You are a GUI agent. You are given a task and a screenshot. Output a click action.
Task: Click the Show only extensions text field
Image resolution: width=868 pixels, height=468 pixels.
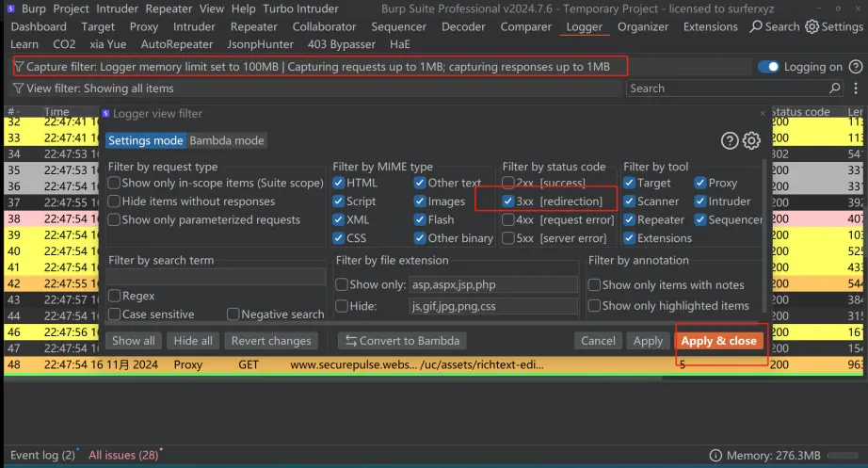(492, 284)
